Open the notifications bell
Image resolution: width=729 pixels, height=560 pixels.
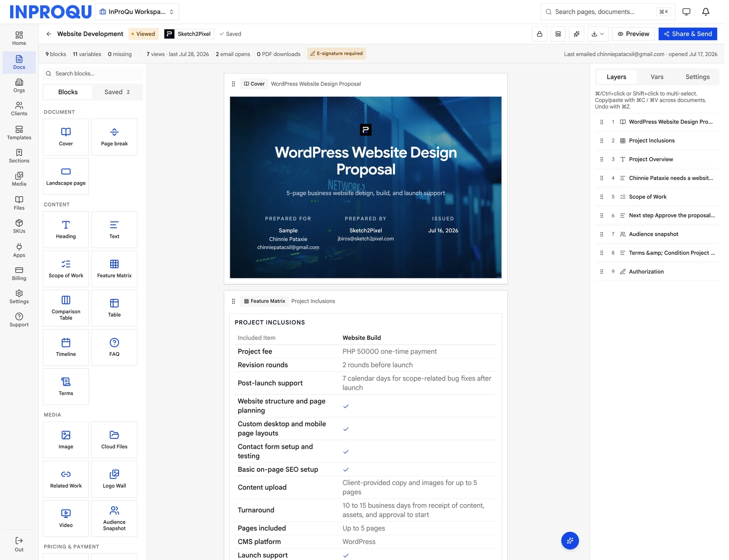706,12
